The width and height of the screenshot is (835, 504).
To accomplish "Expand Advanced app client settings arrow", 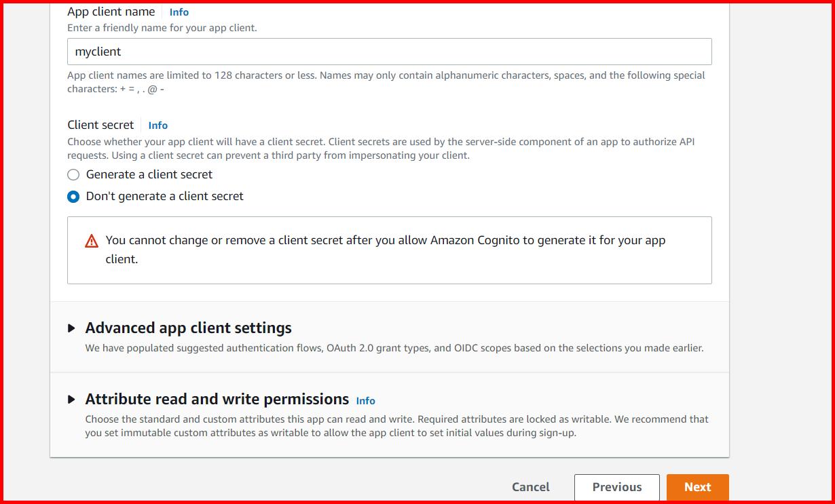I will [72, 328].
